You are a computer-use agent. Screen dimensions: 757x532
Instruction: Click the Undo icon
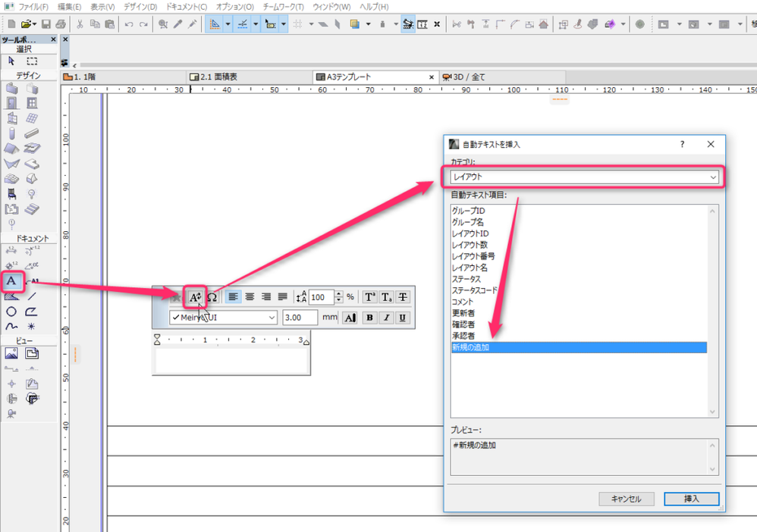pos(129,24)
